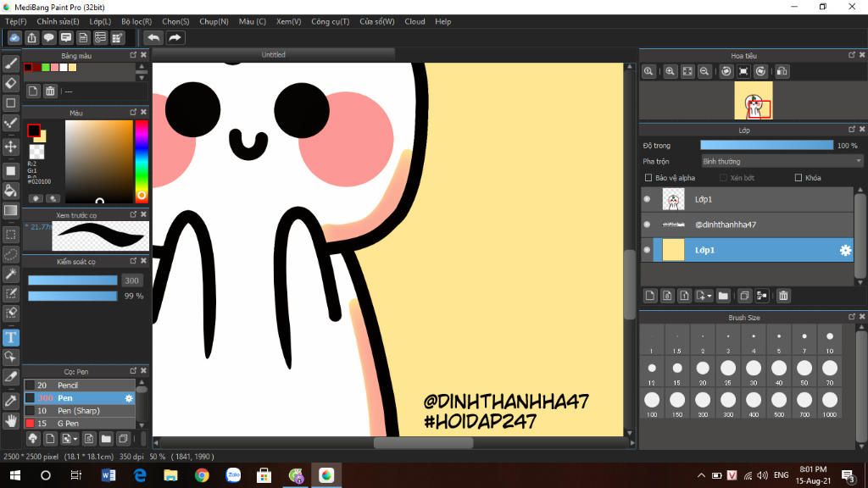
Task: Zoom in using navigator magnifier plus icon
Action: (670, 72)
